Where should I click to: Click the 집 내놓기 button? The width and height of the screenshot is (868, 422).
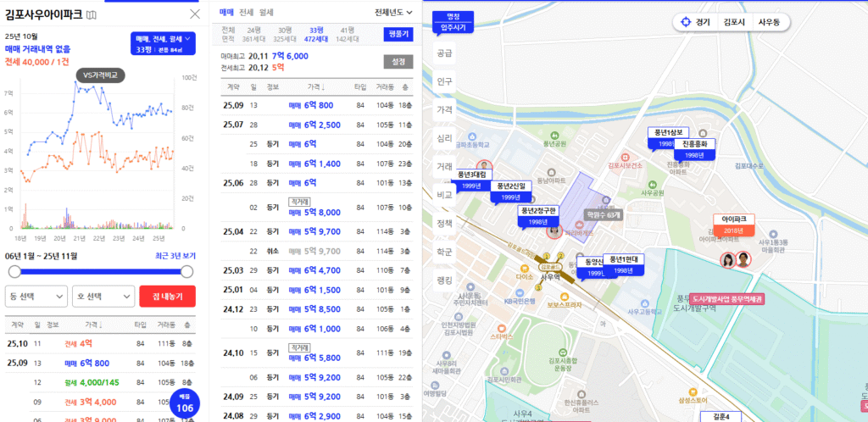(168, 297)
